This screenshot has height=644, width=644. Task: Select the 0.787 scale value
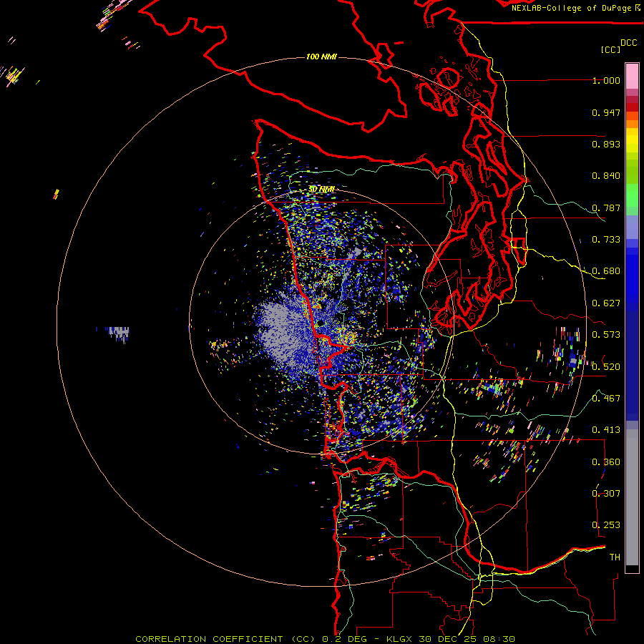tap(606, 208)
